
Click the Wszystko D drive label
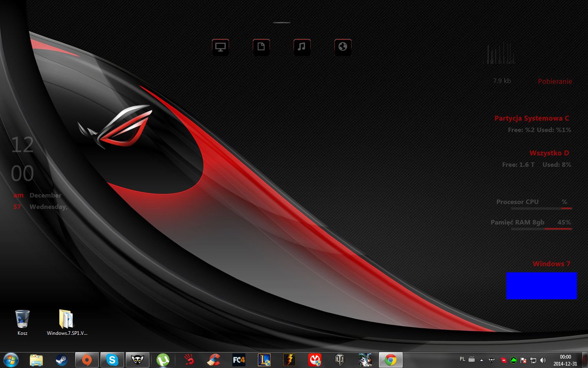click(x=549, y=153)
